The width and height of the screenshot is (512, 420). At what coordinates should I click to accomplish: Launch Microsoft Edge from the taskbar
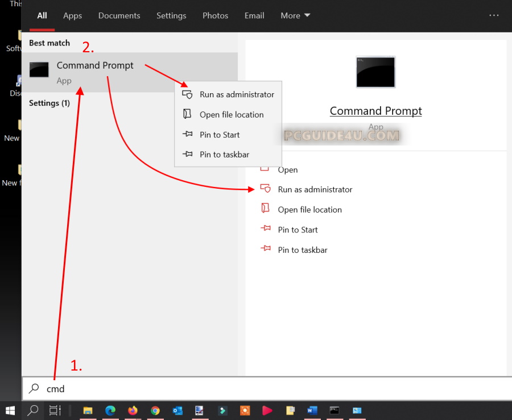[x=110, y=410]
